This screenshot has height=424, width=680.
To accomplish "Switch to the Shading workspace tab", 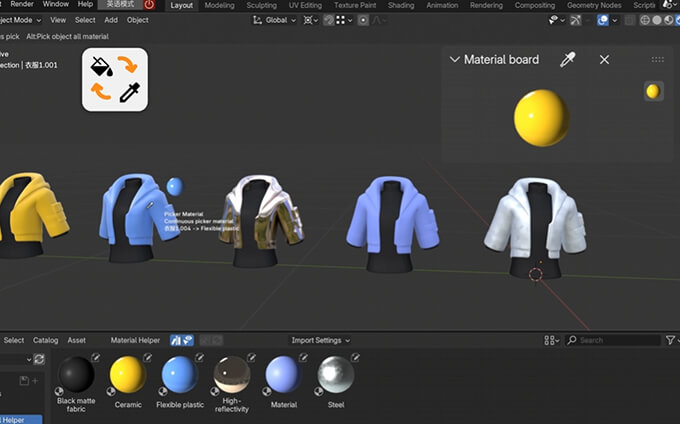I will [x=400, y=5].
